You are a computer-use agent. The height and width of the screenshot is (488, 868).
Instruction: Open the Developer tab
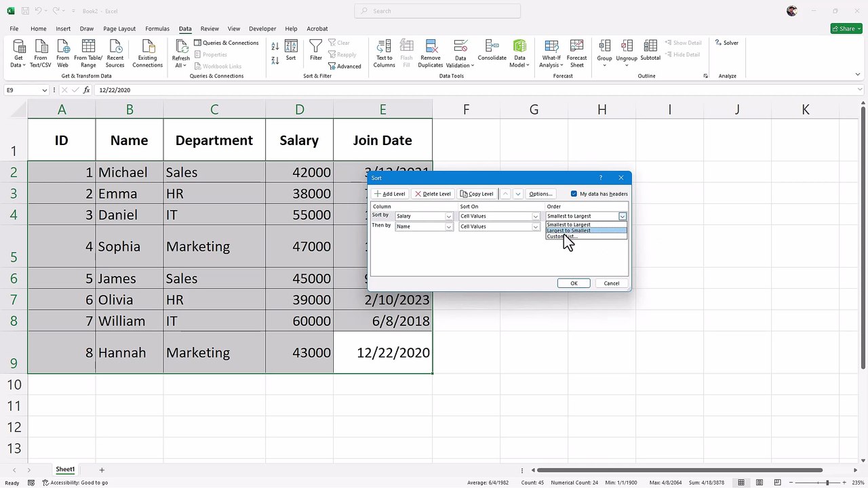click(x=262, y=28)
